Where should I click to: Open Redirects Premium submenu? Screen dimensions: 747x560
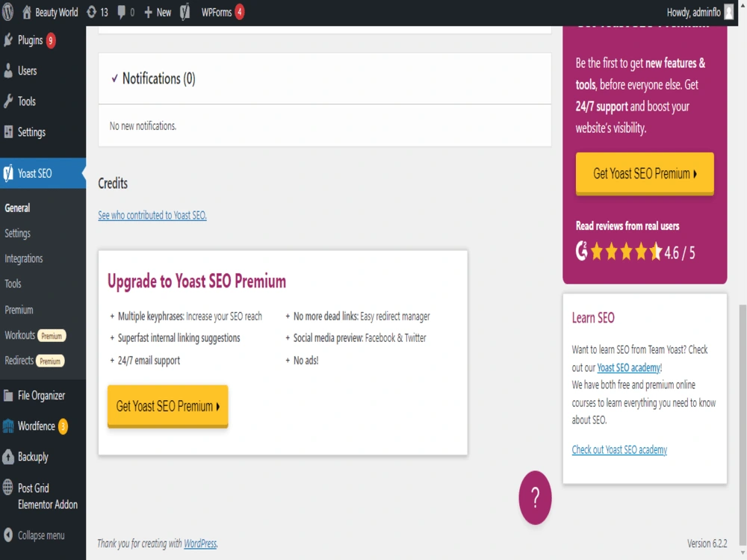(x=34, y=361)
